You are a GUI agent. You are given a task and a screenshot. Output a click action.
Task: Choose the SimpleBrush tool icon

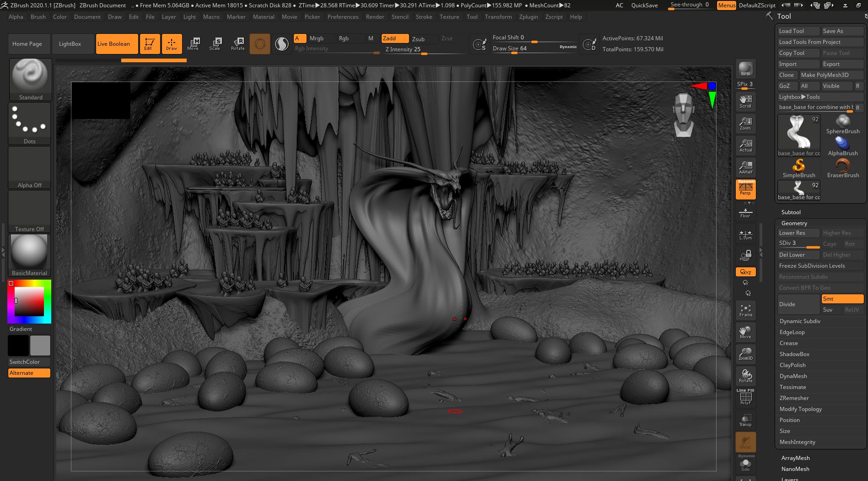[798, 168]
